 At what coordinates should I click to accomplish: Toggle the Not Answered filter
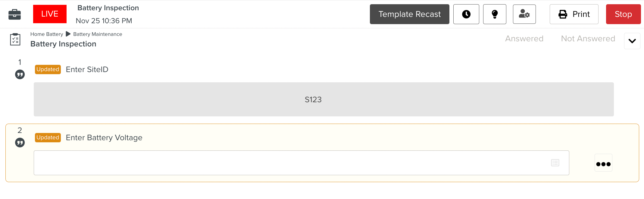[588, 39]
